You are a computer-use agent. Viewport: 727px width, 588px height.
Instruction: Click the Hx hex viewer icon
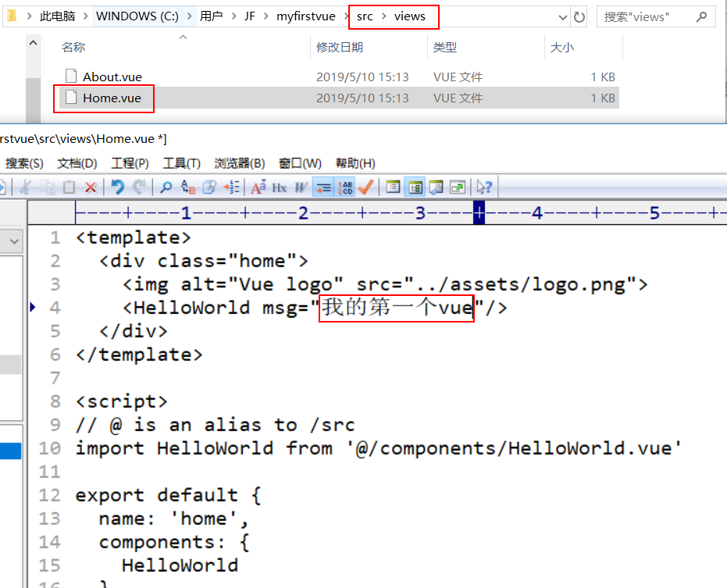(279, 187)
